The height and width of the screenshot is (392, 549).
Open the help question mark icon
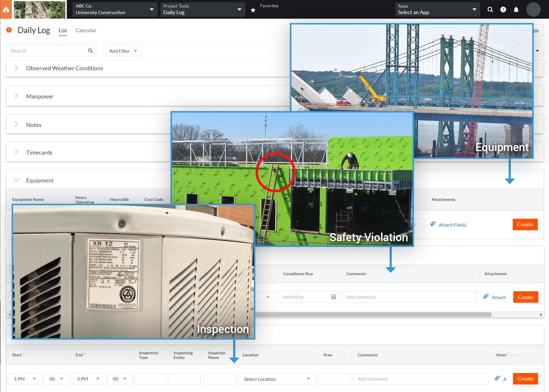click(503, 9)
